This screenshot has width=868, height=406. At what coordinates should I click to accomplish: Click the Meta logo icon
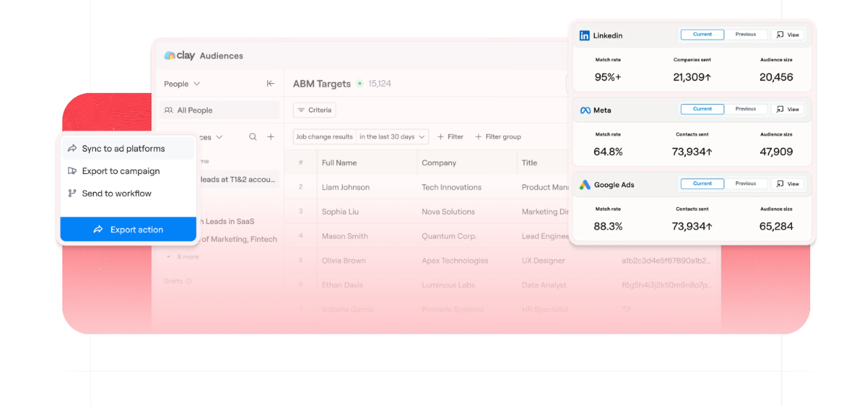click(x=585, y=110)
